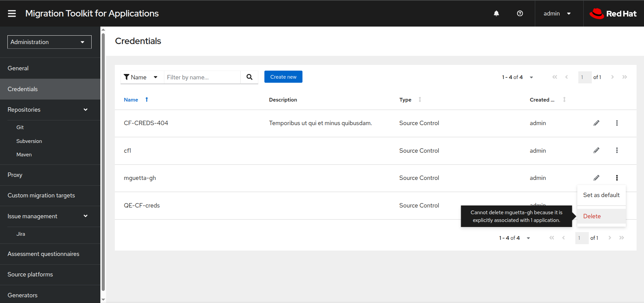Choose Set as default from the menu
Screen dimensions: 644x303
[x=601, y=195]
